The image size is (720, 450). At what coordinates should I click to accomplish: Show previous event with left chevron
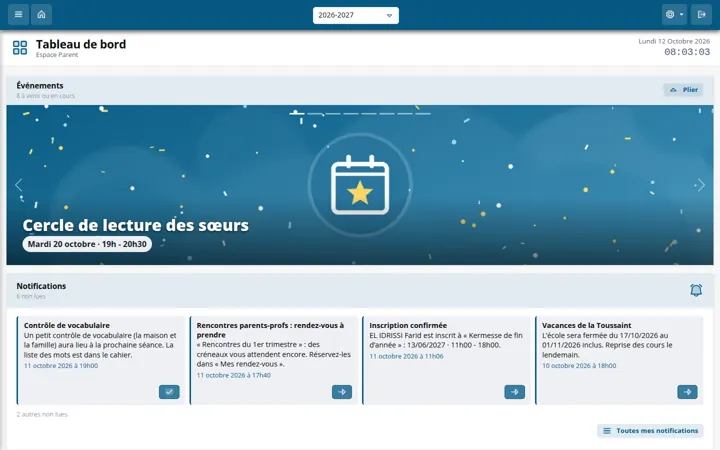pos(18,185)
